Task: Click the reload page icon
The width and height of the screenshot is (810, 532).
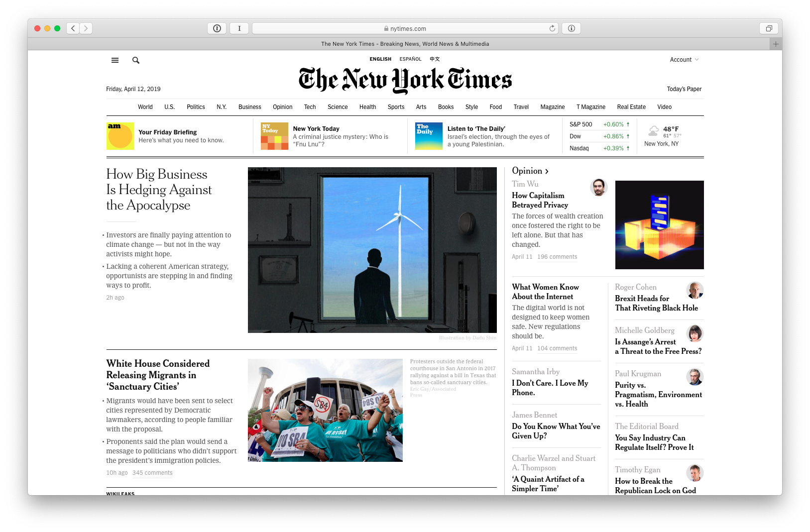Action: pos(552,28)
